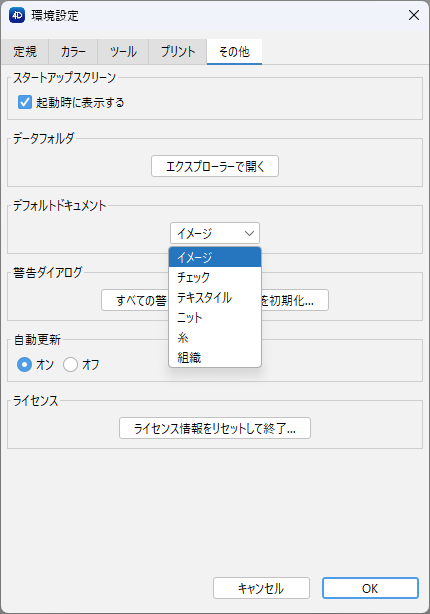The image size is (430, 614).
Task: Click the 4D app icon in title bar
Action: [17, 15]
